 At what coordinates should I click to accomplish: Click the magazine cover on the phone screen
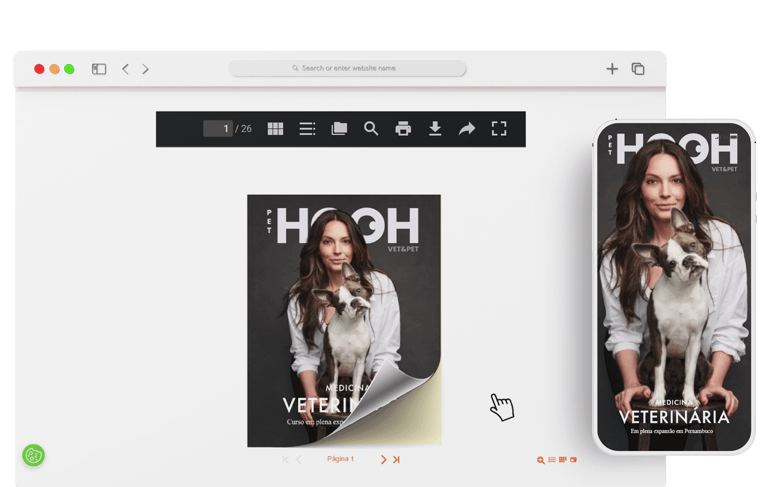[x=674, y=287]
